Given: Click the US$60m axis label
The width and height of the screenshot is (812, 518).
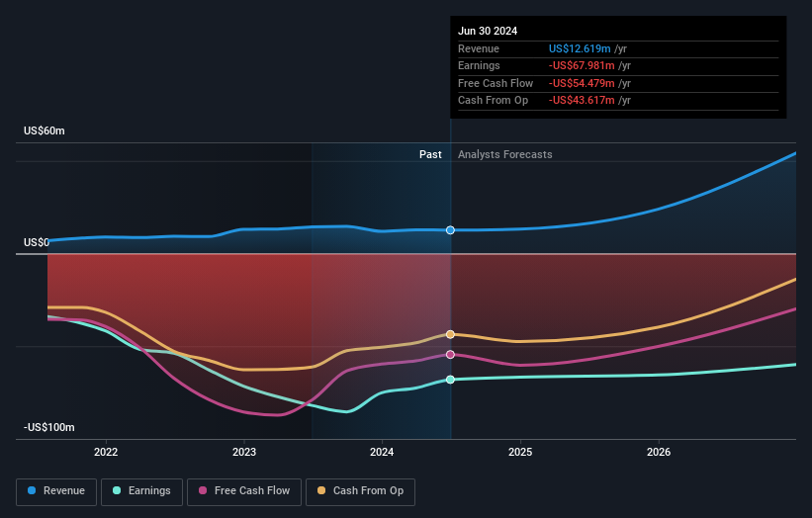Looking at the screenshot, I should [x=45, y=130].
